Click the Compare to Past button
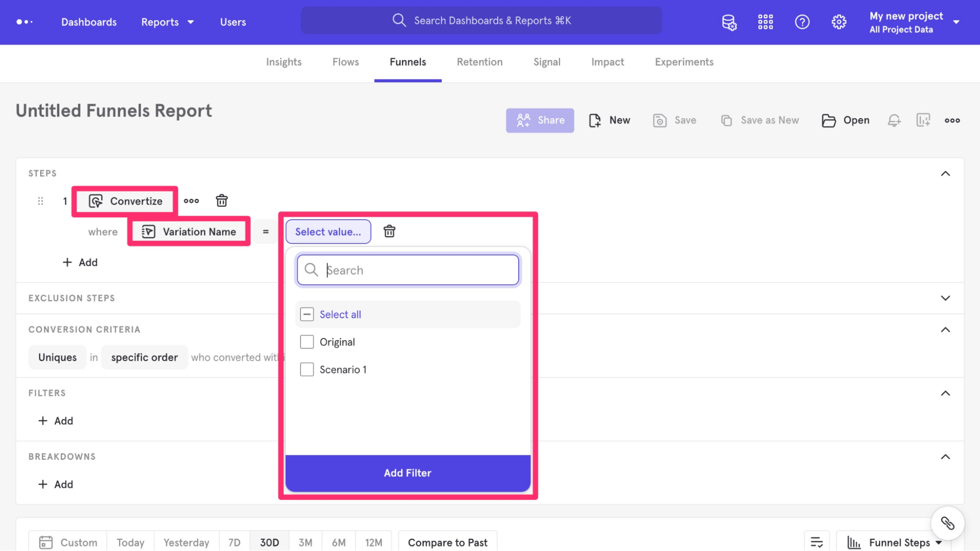Viewport: 980px width, 551px height. (448, 542)
